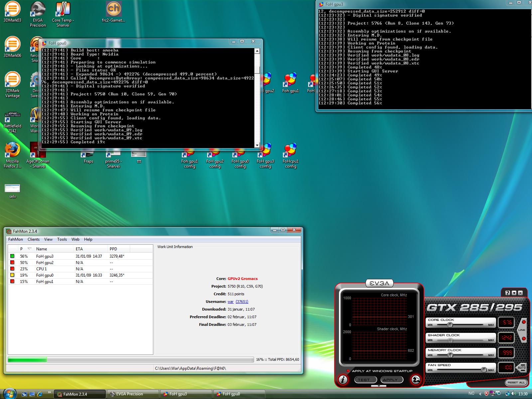
Task: Select the CPU 1 client row
Action: 80,269
